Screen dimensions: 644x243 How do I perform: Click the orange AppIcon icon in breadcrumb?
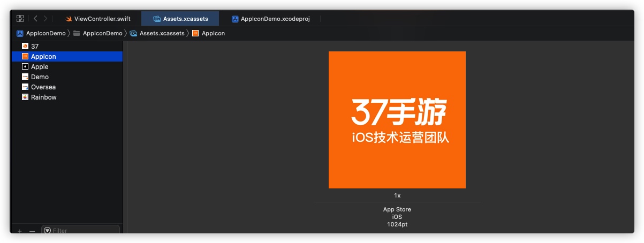coord(195,33)
